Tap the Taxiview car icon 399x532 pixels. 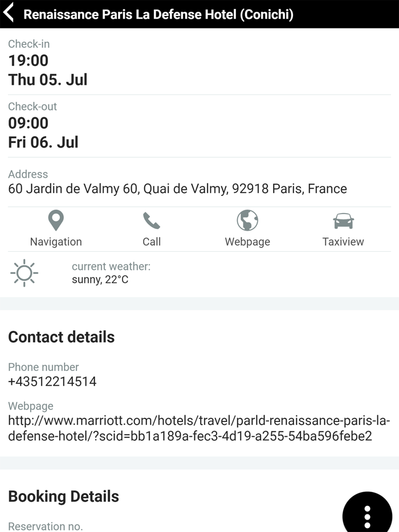coord(343,220)
